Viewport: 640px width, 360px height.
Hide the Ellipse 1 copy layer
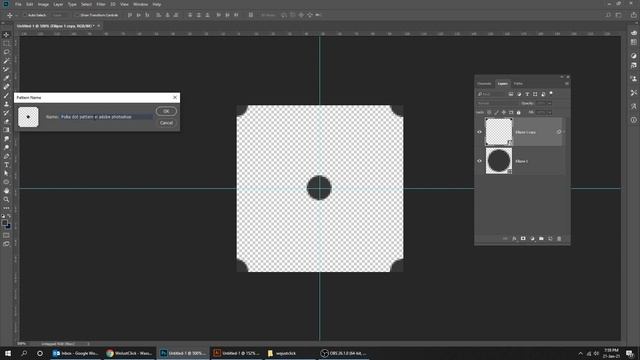tap(480, 132)
